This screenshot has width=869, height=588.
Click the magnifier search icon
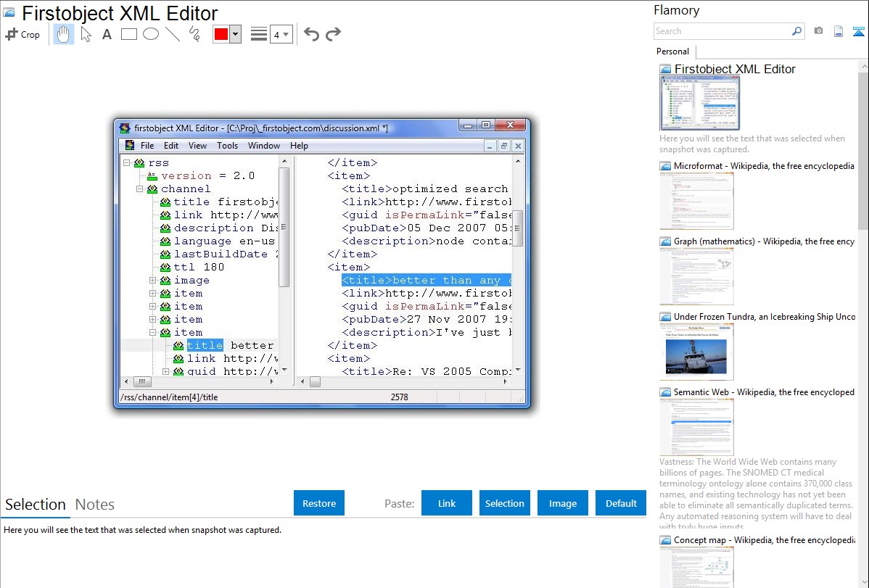(x=797, y=31)
